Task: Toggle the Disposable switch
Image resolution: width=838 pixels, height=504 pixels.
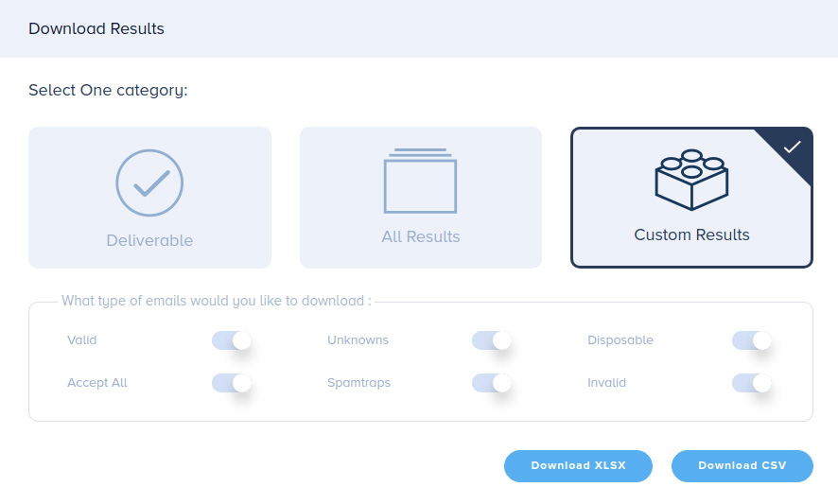Action: (x=752, y=340)
